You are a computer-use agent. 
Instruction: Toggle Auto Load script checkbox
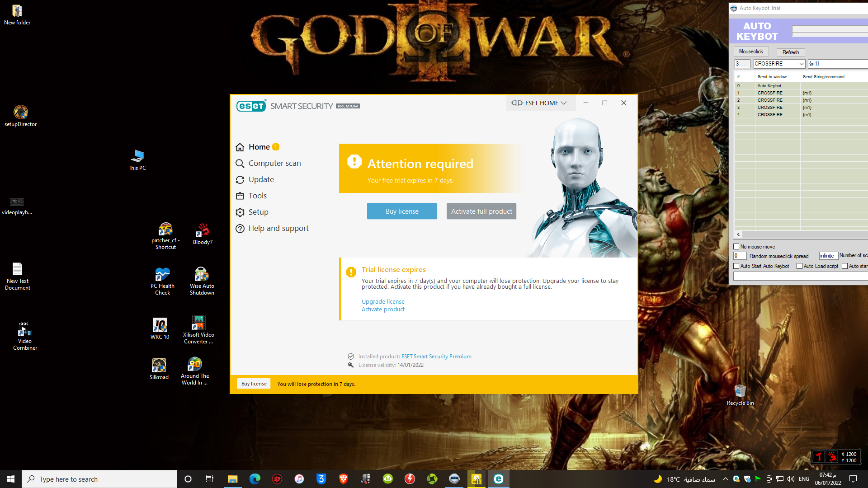click(799, 266)
